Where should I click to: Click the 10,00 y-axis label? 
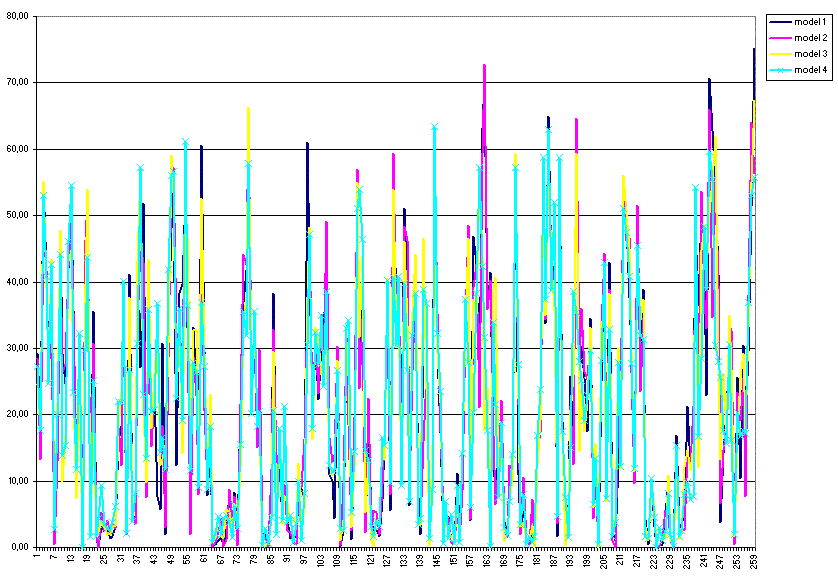tap(17, 481)
